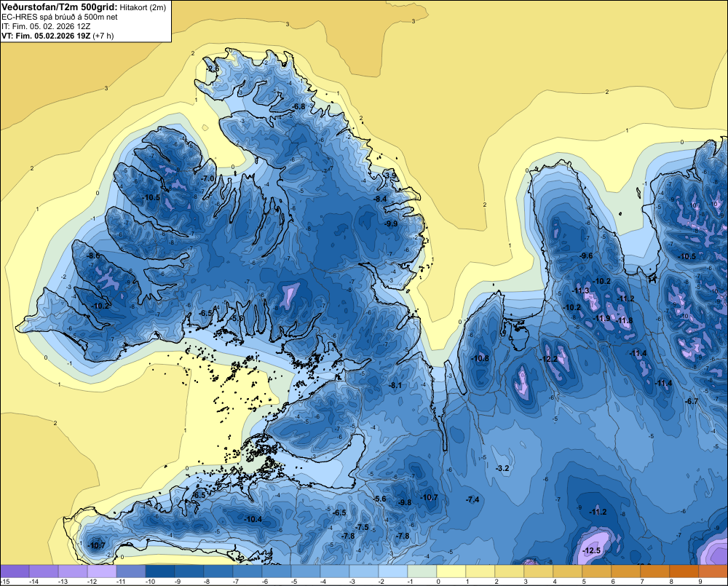Select the legend swatch starting at 2

point(510,571)
